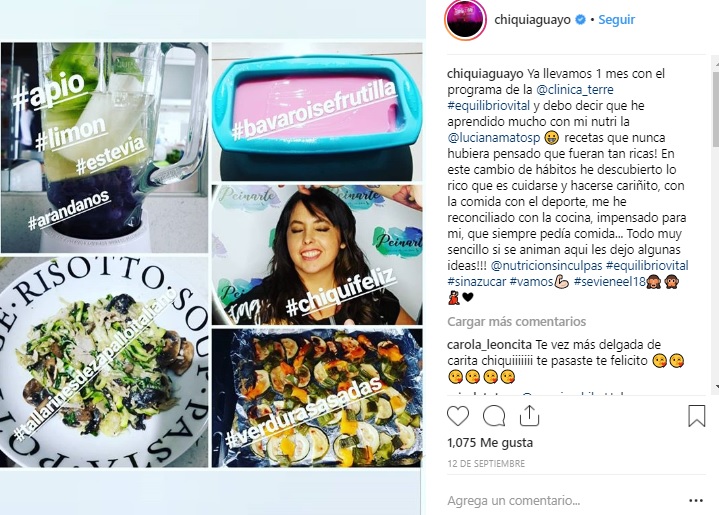719x515 pixels.
Task: Share the post using the share icon
Action: (529, 415)
